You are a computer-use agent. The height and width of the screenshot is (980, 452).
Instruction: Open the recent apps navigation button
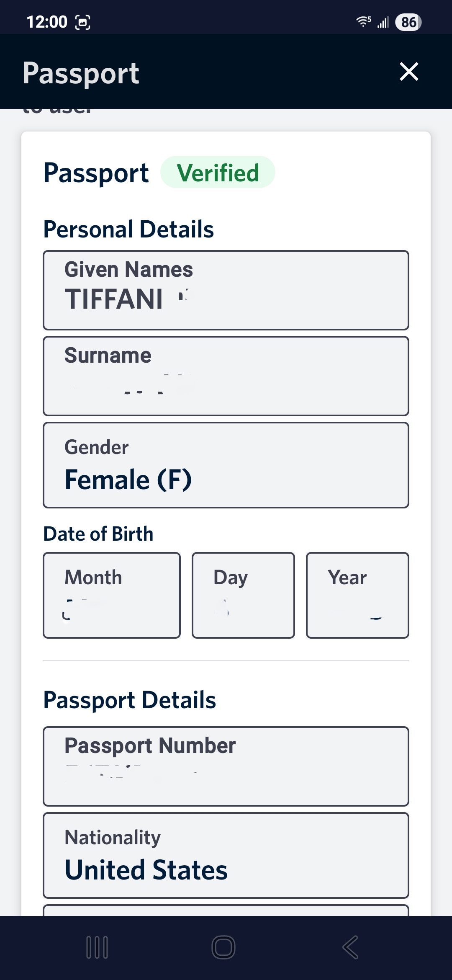[97, 947]
